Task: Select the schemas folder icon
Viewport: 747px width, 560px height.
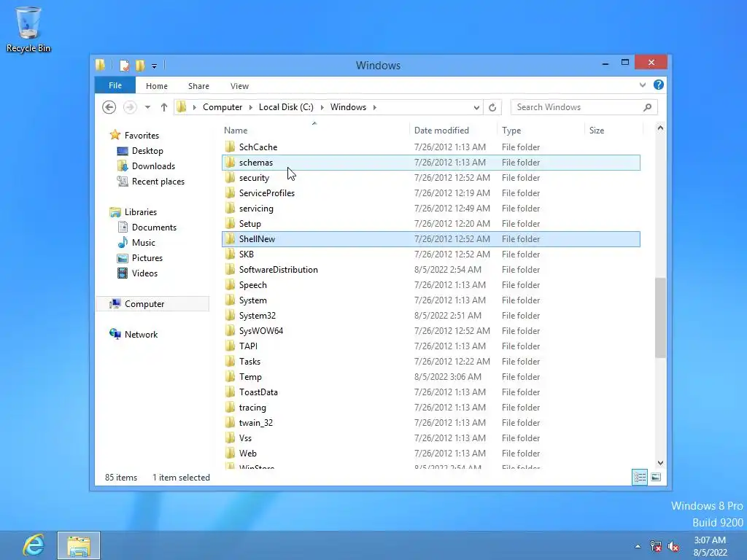Action: click(230, 162)
